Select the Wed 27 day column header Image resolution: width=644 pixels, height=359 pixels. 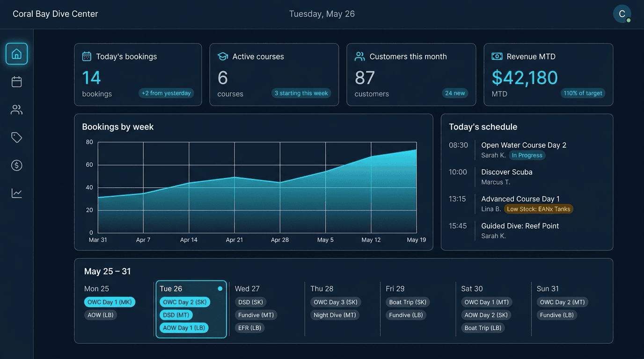[x=247, y=289]
